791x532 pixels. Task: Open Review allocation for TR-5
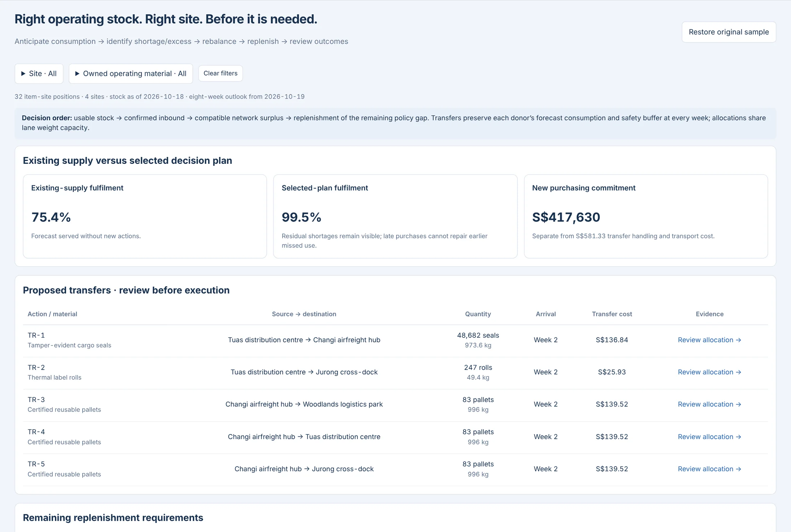click(709, 469)
